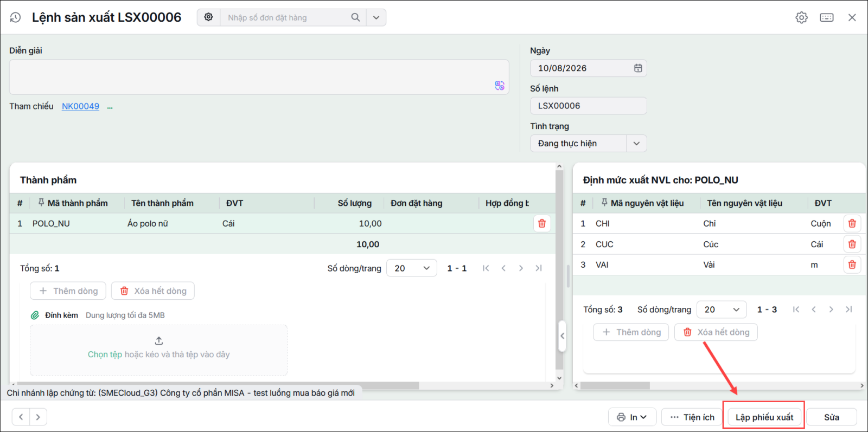The width and height of the screenshot is (868, 432).
Task: Open reference link NK00049
Action: tap(80, 106)
